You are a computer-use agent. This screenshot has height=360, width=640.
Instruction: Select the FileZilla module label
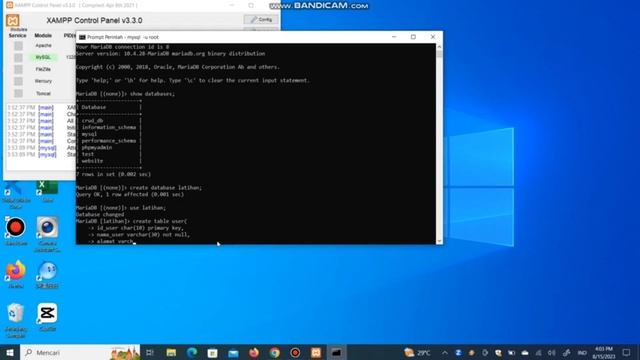click(x=43, y=69)
